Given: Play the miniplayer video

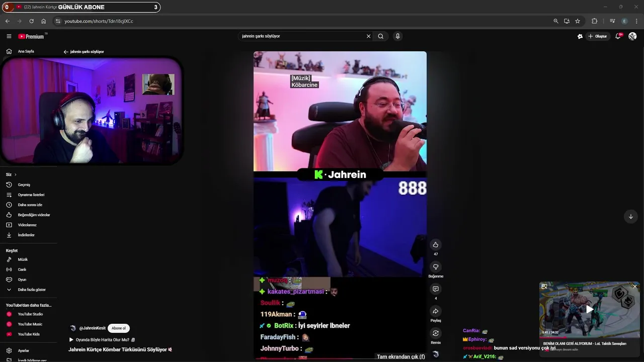Looking at the screenshot, I should 590,310.
